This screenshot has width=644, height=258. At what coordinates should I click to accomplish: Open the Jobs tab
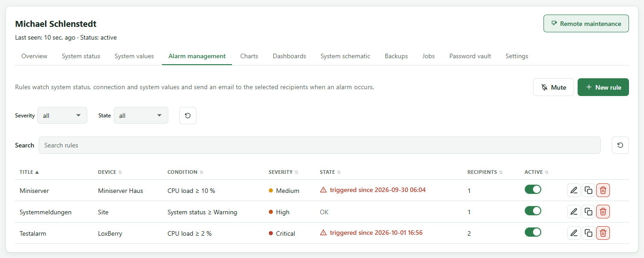(x=428, y=56)
